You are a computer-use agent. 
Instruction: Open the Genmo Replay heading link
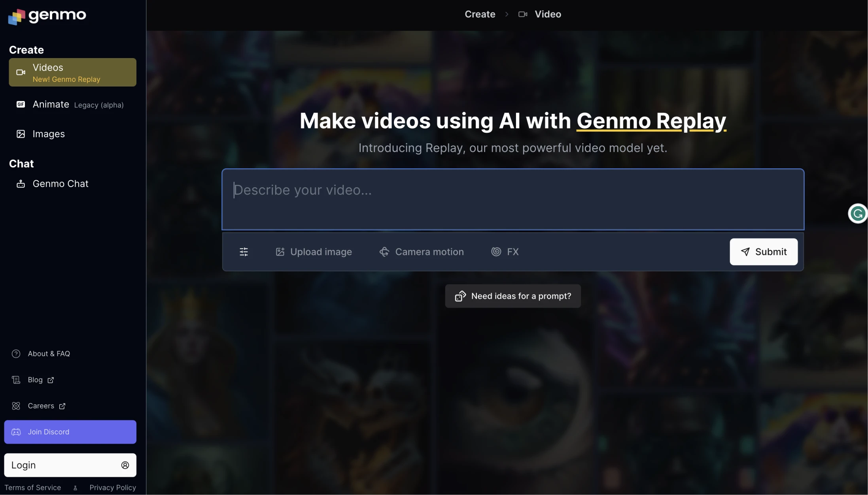[651, 121]
